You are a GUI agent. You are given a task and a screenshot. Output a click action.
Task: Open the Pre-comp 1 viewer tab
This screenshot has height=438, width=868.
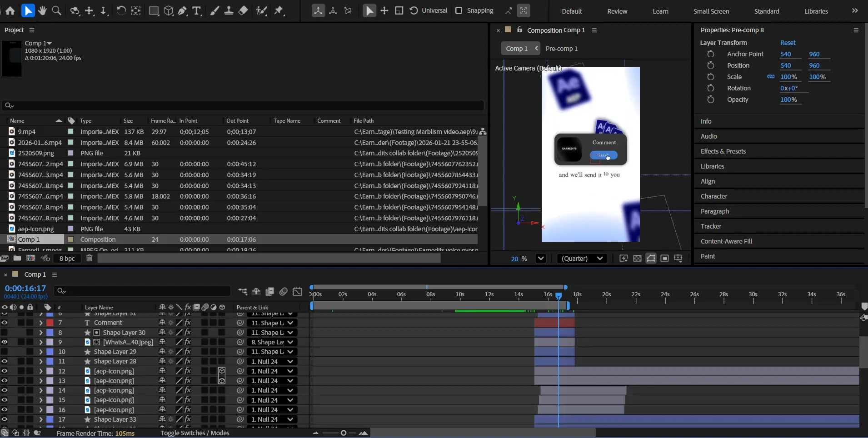pyautogui.click(x=561, y=49)
